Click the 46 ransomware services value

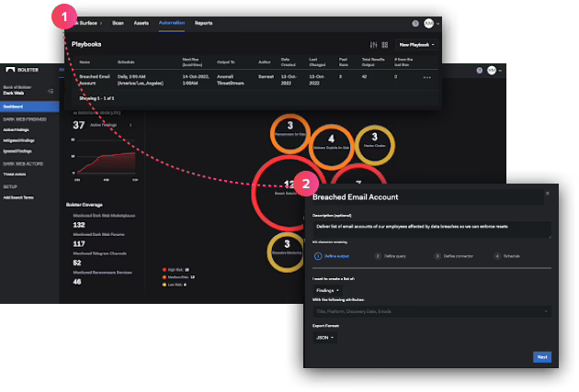click(77, 282)
